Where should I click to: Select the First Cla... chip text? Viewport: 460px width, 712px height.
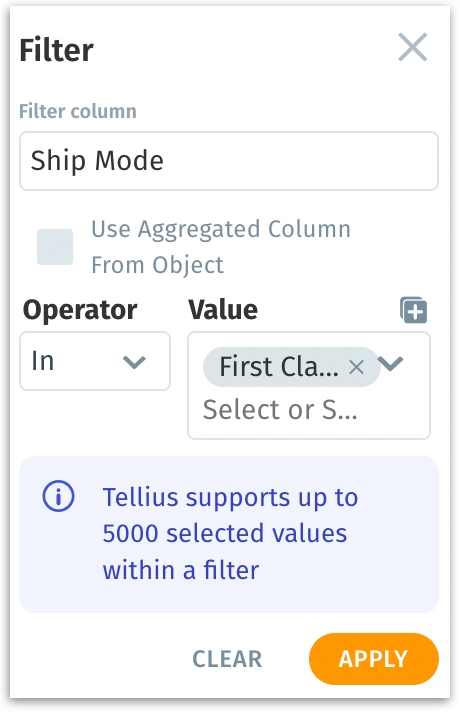pos(279,366)
